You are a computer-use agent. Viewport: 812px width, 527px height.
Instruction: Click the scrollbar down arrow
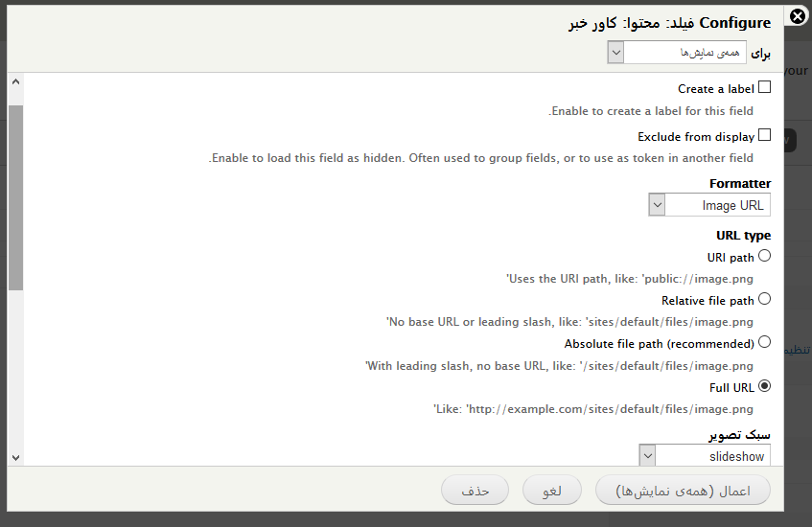click(x=15, y=458)
